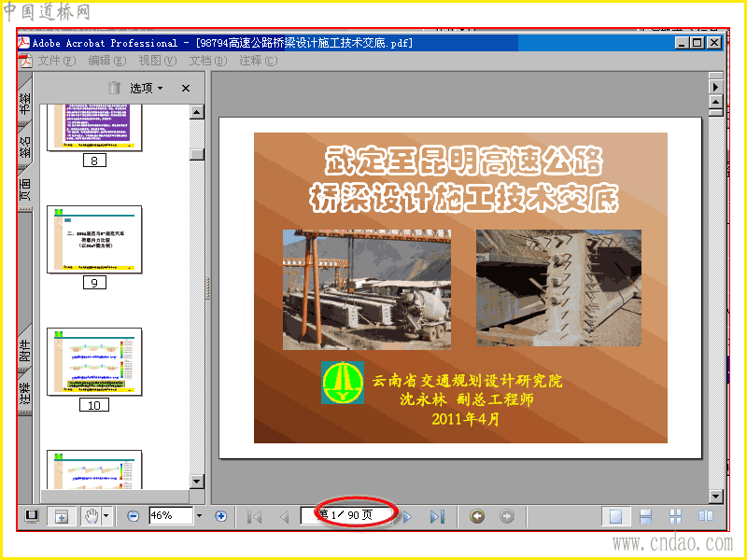Jump to last page icon
The image size is (747, 560).
(437, 516)
